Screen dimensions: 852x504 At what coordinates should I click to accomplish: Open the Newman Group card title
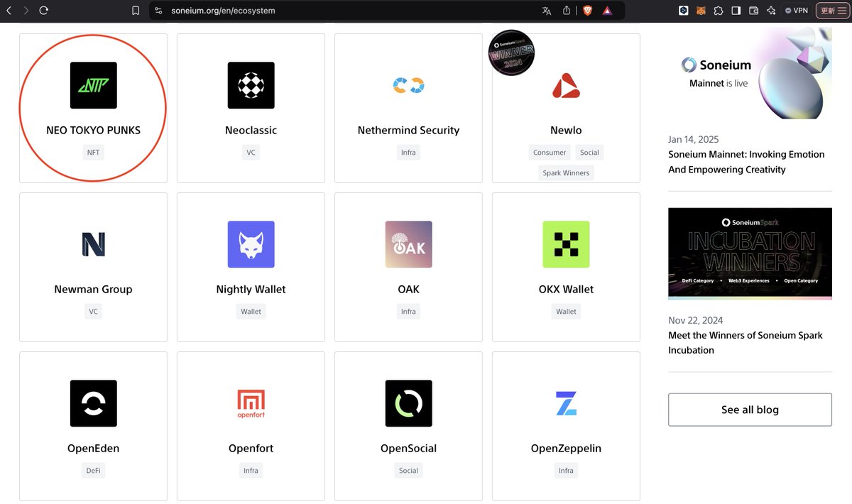point(94,289)
